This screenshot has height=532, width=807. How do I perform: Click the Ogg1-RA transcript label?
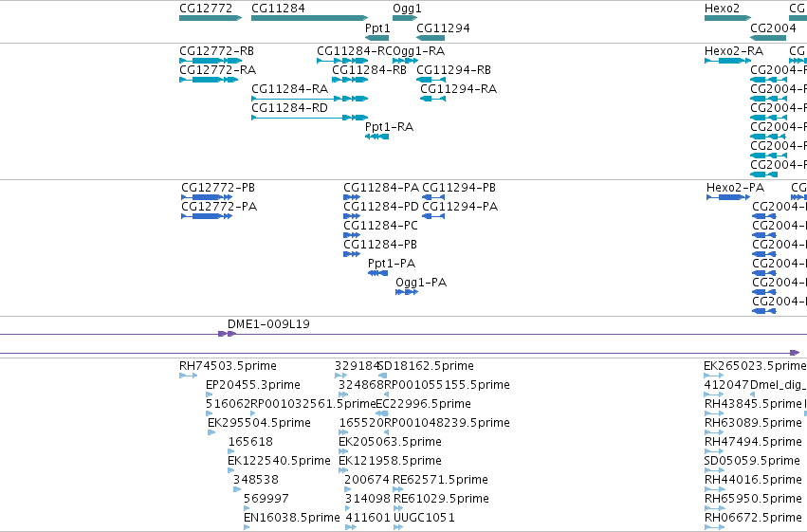point(418,51)
